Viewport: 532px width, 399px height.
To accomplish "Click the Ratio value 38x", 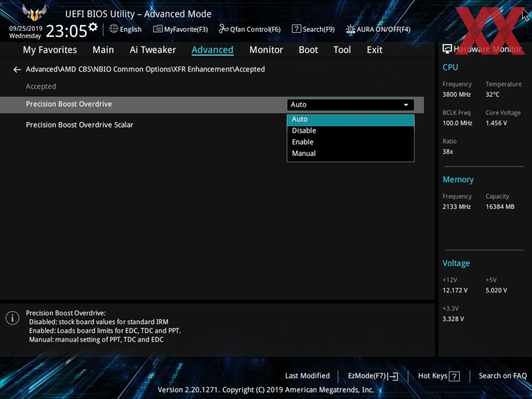I will pos(448,151).
